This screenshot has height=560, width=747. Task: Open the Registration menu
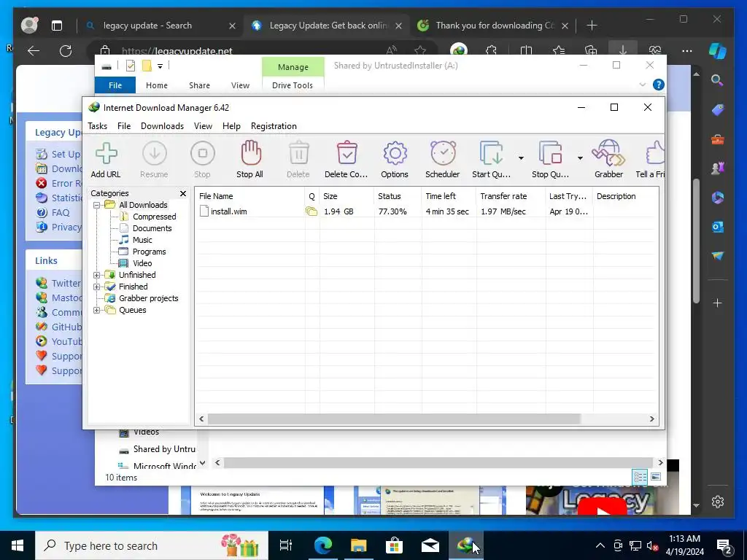(274, 126)
